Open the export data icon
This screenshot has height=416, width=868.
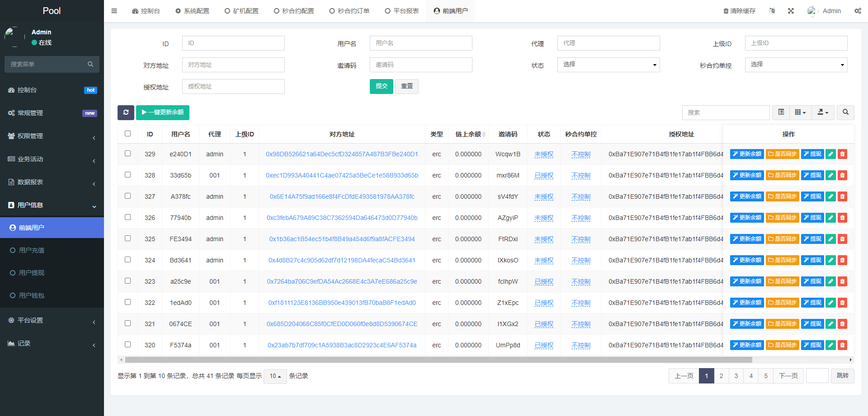point(823,112)
